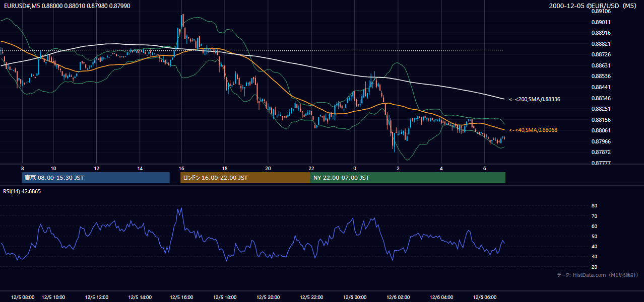Click the NY 22:00-07:00 JST session bar
Screen dimensions: 644x302
point(408,178)
